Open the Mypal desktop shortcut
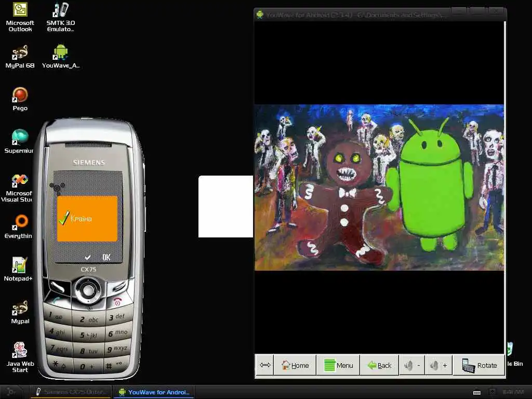The height and width of the screenshot is (399, 532). [x=20, y=312]
